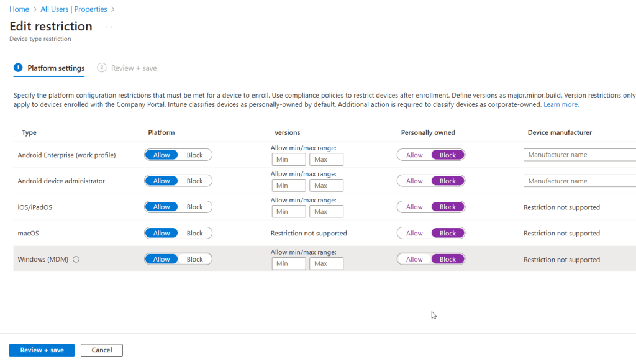This screenshot has height=364, width=636.
Task: Block the Android Enterprise (work profile) platform
Action: (x=194, y=155)
